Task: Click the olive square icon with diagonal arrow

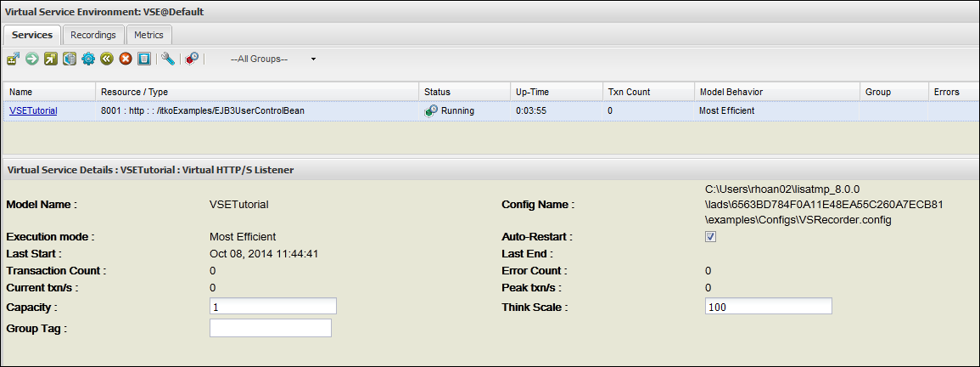Action: point(51,59)
